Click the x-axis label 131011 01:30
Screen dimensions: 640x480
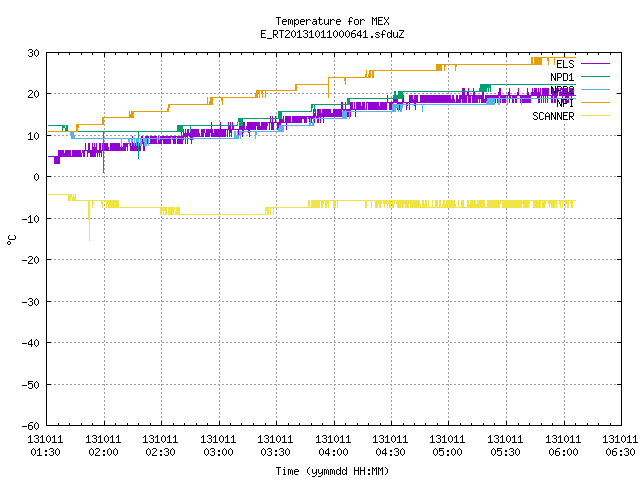coord(45,446)
